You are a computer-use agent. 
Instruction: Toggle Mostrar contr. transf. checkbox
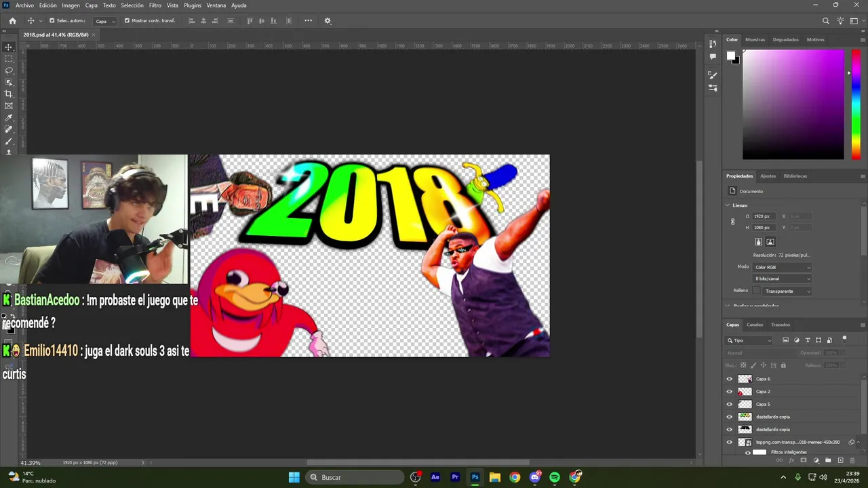pyautogui.click(x=127, y=21)
